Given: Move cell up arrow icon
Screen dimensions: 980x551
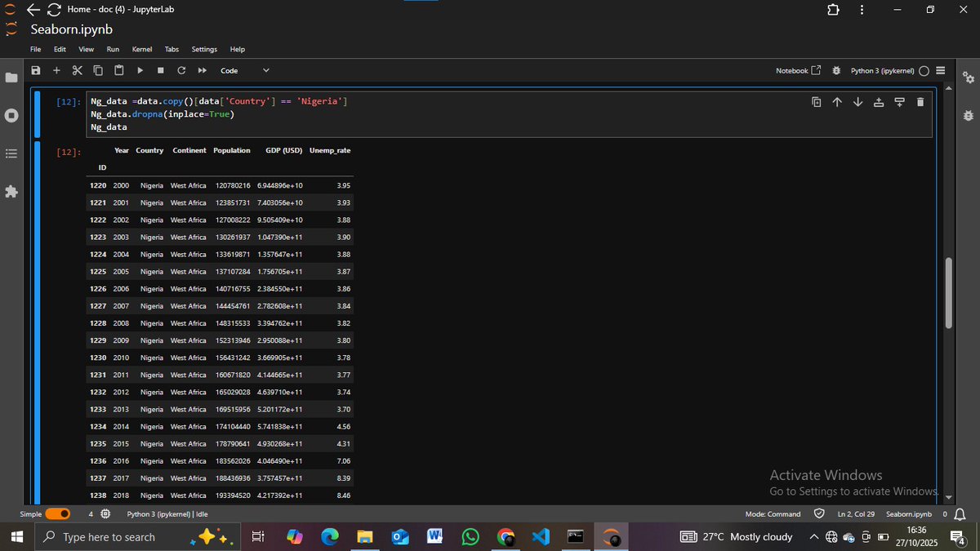Looking at the screenshot, I should click(x=837, y=102).
